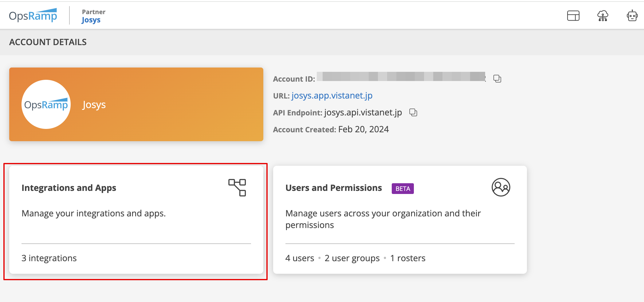Screen dimensions: 644x302
Task: Open the josys.app.vistanet.jp URL link
Action: click(x=332, y=96)
